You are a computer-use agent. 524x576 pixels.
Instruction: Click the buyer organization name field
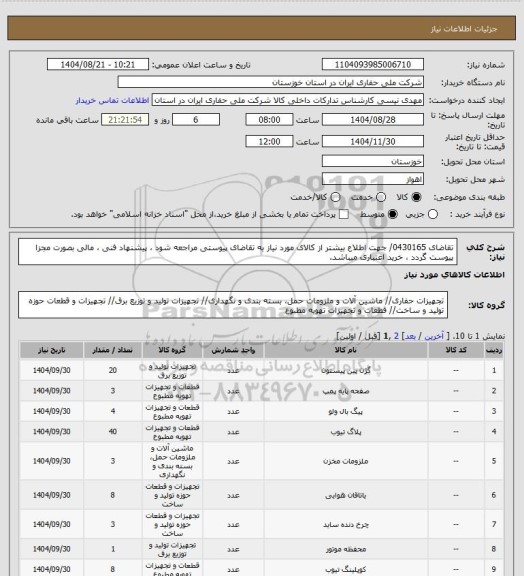coord(270,82)
